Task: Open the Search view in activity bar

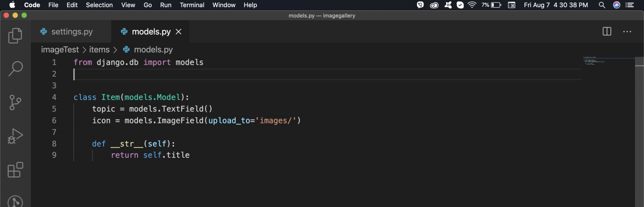Action: (x=15, y=68)
